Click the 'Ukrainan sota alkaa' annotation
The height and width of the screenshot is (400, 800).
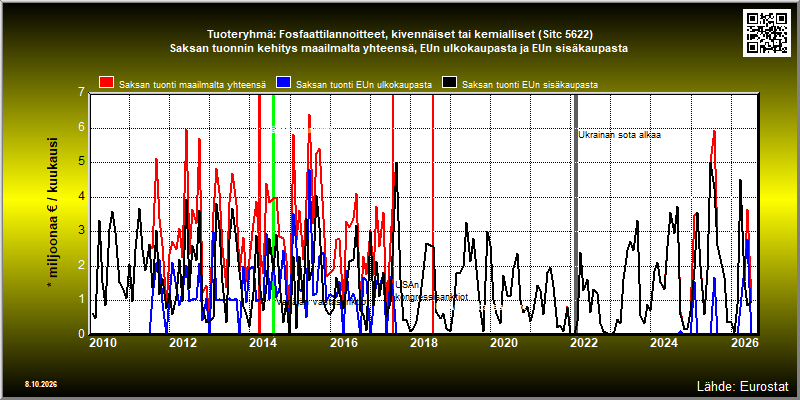[619, 135]
